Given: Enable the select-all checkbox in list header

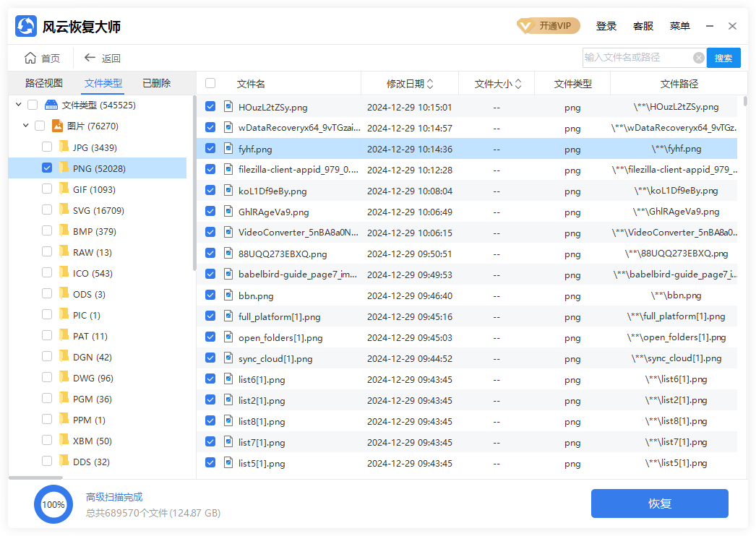Looking at the screenshot, I should [210, 82].
